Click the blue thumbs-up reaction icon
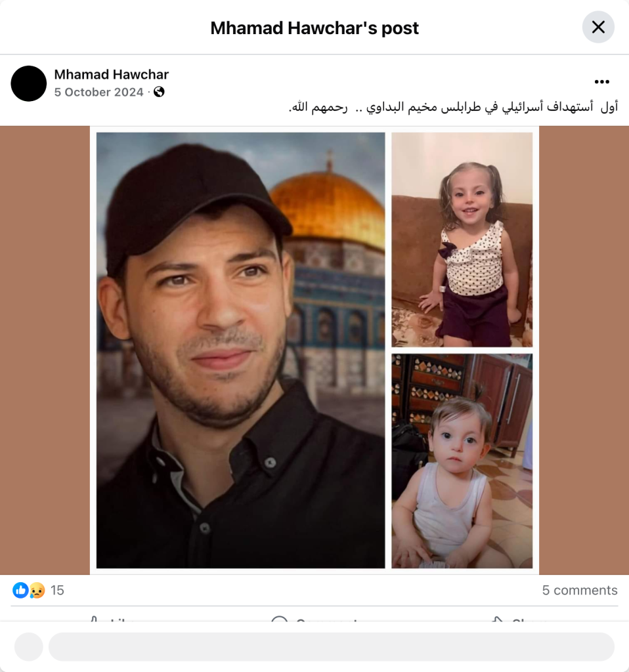This screenshot has height=672, width=629. click(x=20, y=590)
